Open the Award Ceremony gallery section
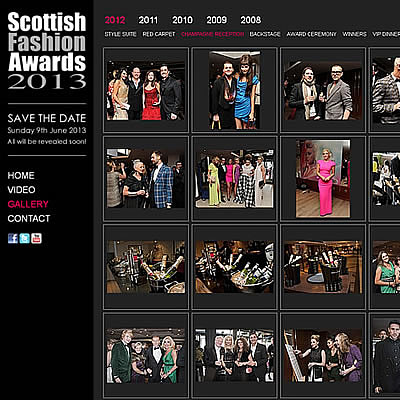The image size is (400, 400). tap(311, 34)
